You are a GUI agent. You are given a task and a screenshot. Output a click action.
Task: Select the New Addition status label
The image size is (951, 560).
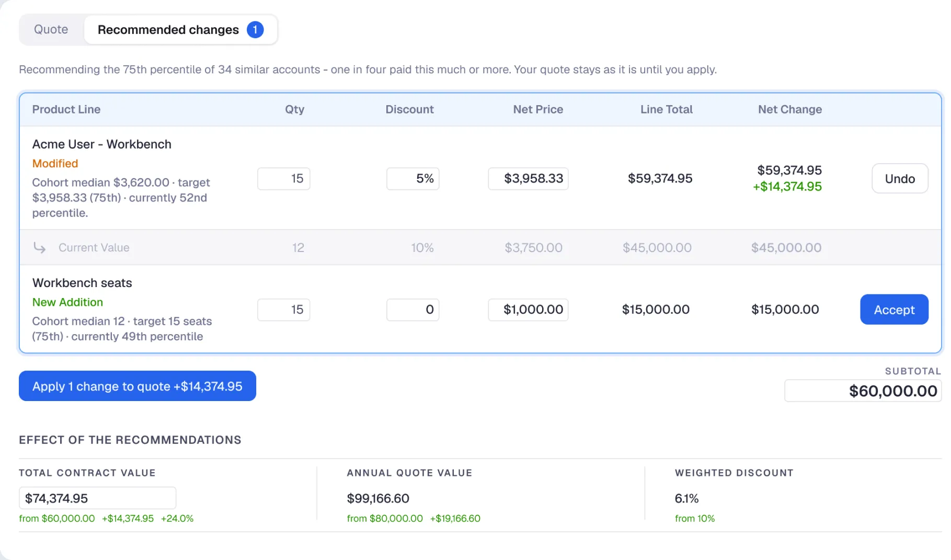pos(67,302)
